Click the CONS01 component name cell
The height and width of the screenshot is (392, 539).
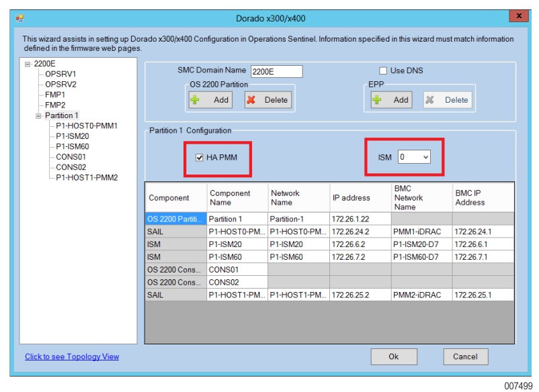[237, 270]
